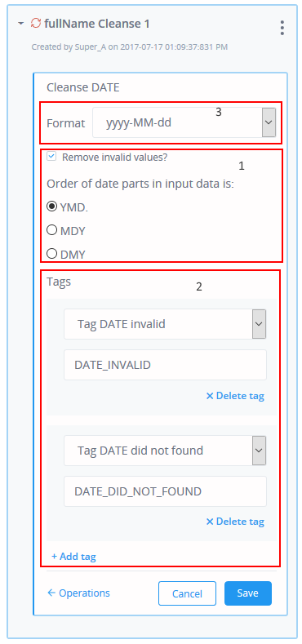Click the + Add tag link

click(73, 557)
